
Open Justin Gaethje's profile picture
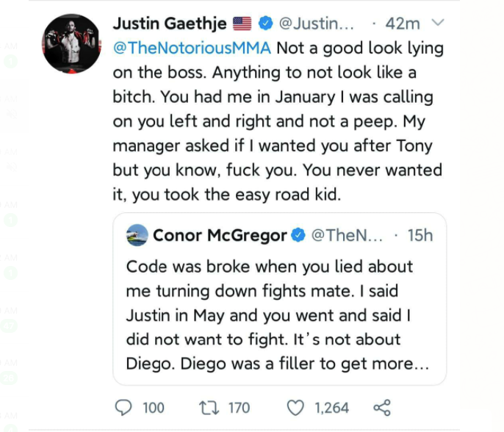point(71,43)
